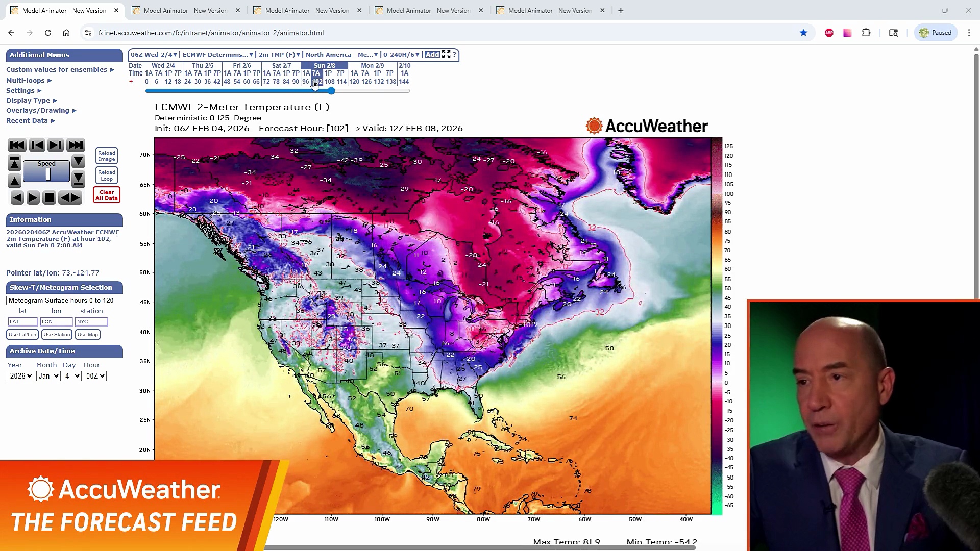Click the Add button in model toolbar
The width and height of the screenshot is (980, 551).
432,55
